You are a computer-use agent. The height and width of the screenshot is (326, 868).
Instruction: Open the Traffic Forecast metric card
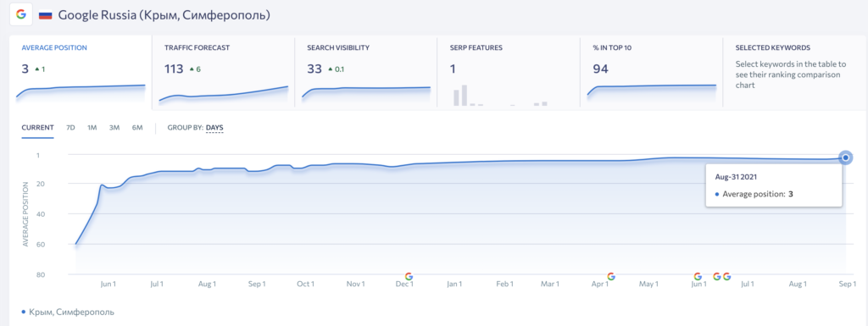pyautogui.click(x=223, y=72)
